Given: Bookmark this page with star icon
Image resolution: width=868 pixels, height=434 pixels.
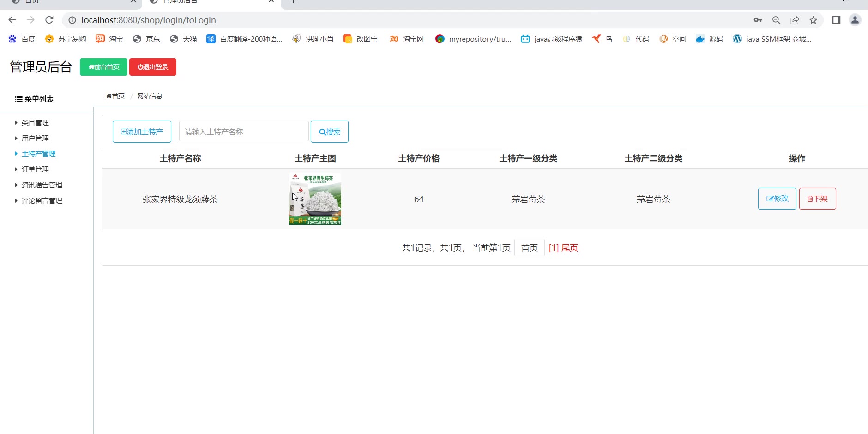Looking at the screenshot, I should pos(813,20).
